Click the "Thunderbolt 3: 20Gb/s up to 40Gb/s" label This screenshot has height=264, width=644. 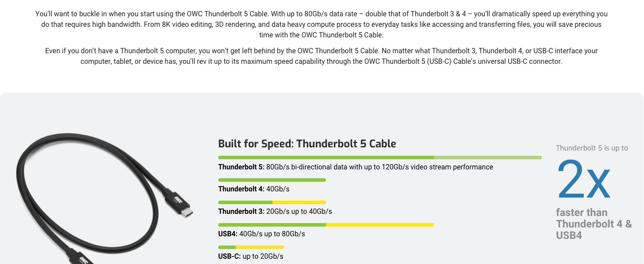275,212
